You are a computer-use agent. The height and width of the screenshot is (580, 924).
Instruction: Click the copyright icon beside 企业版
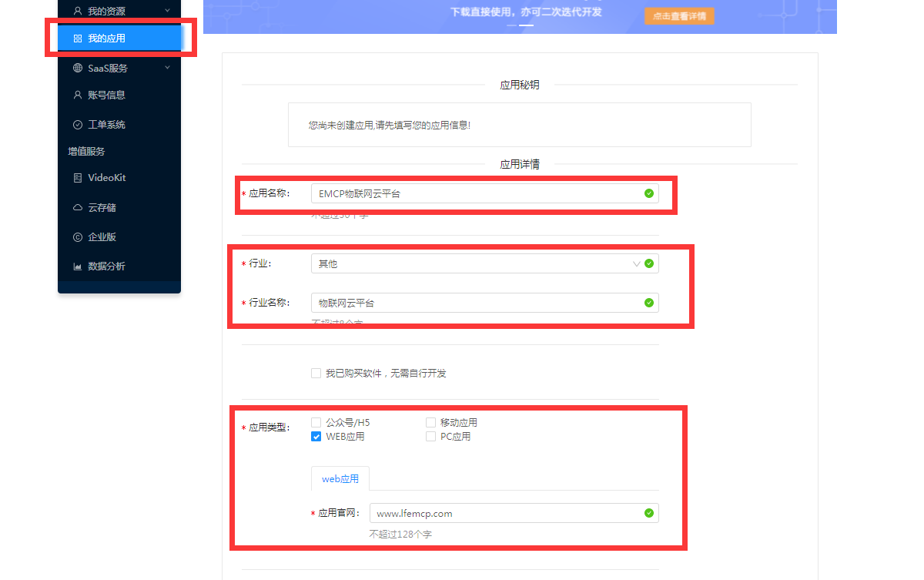click(x=77, y=237)
